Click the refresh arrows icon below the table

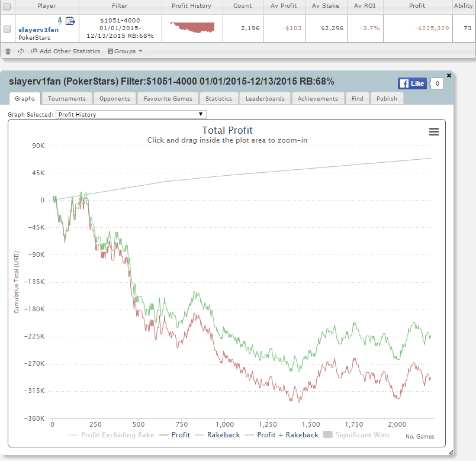[x=21, y=51]
